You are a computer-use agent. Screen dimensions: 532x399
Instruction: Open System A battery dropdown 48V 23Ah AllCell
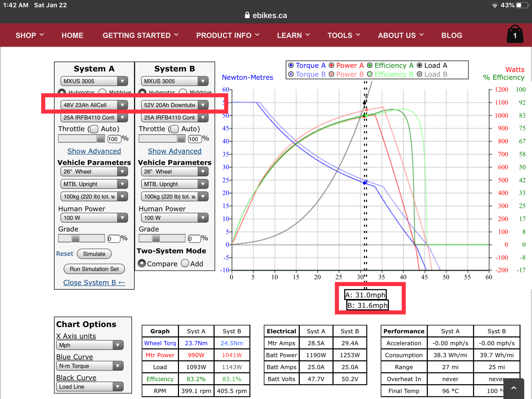click(x=94, y=105)
